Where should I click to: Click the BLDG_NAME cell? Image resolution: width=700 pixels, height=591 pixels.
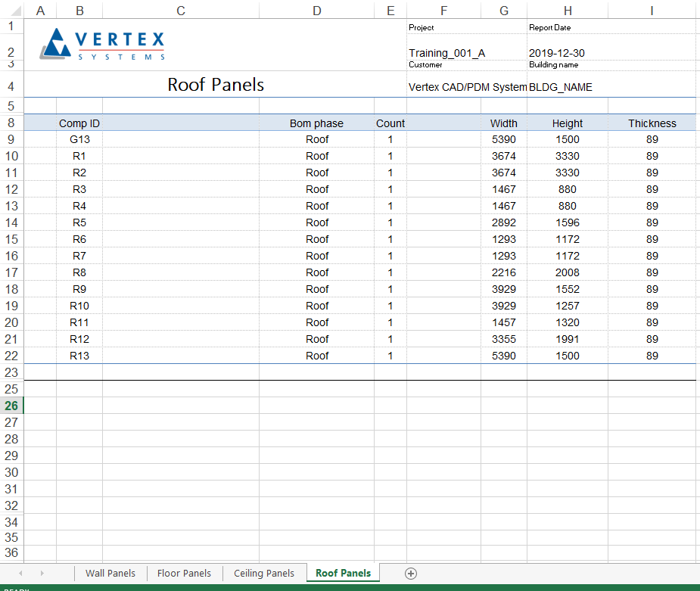pos(561,87)
